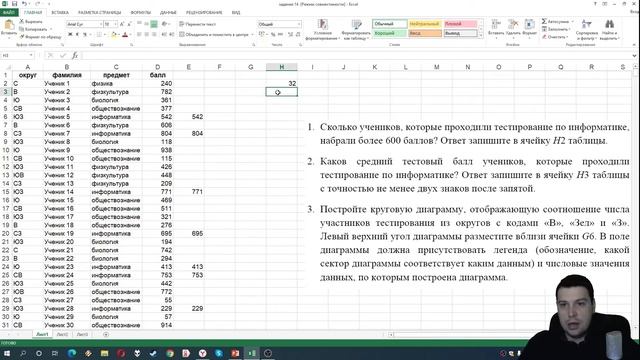Increase decimal places

point(291,35)
